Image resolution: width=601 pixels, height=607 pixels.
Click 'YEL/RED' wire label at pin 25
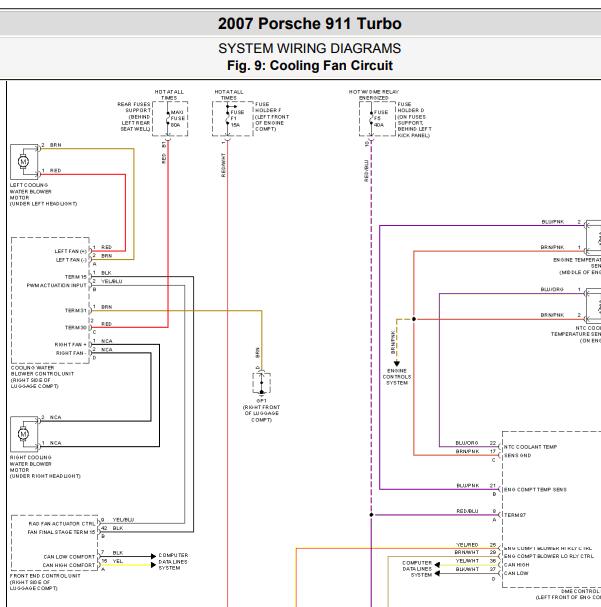click(467, 545)
